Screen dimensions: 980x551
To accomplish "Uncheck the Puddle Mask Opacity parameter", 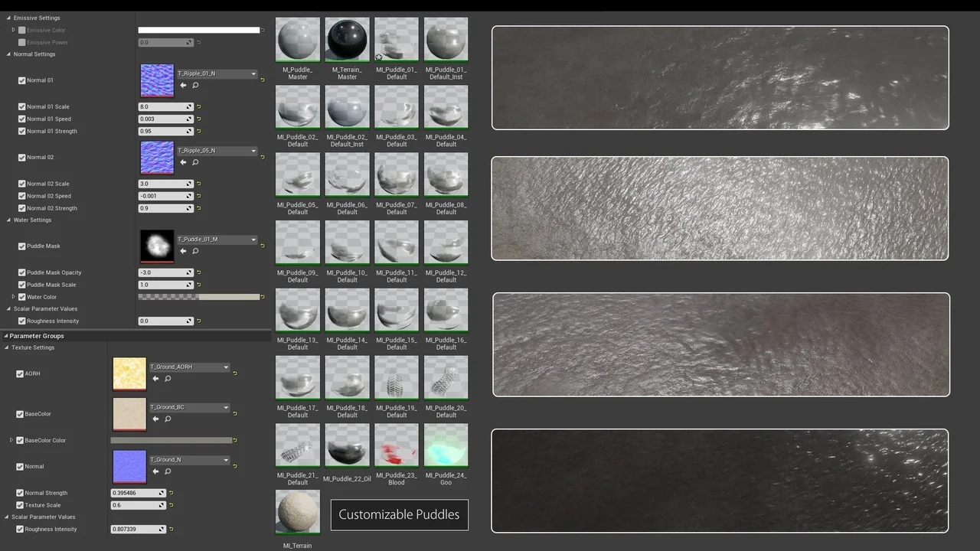I will point(21,272).
